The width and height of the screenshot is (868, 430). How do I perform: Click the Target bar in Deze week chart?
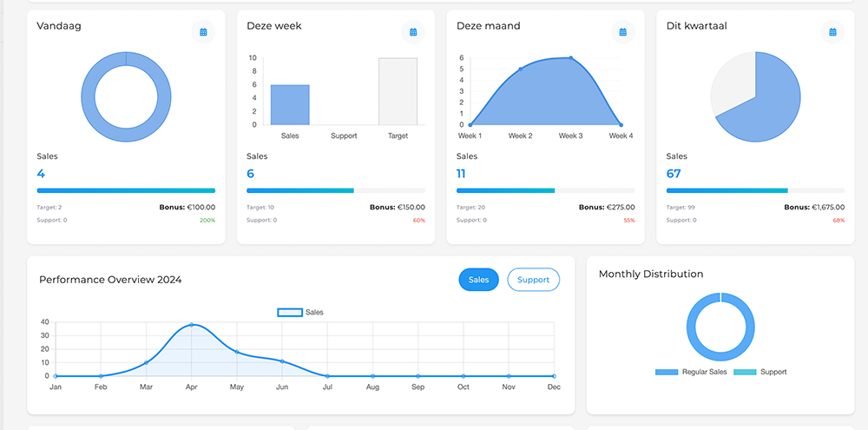click(x=398, y=91)
